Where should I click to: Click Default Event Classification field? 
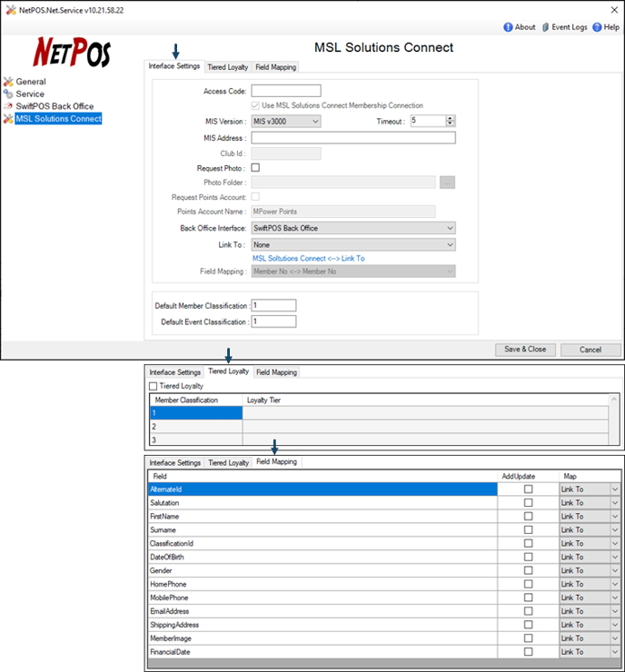tap(273, 321)
